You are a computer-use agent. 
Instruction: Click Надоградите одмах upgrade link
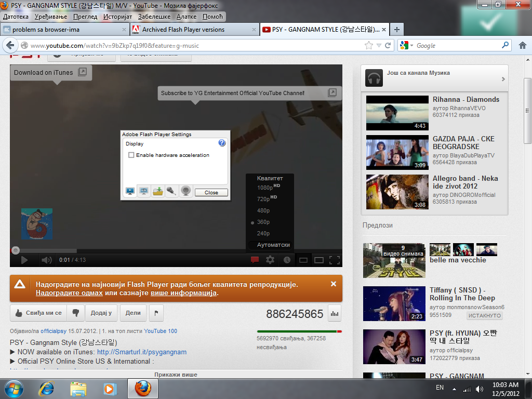69,293
